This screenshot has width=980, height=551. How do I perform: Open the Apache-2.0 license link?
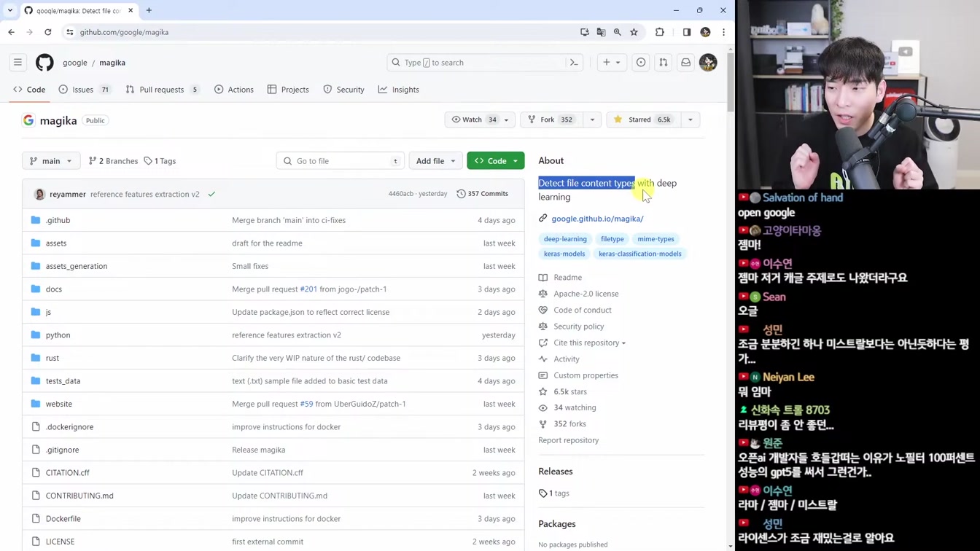click(x=586, y=294)
